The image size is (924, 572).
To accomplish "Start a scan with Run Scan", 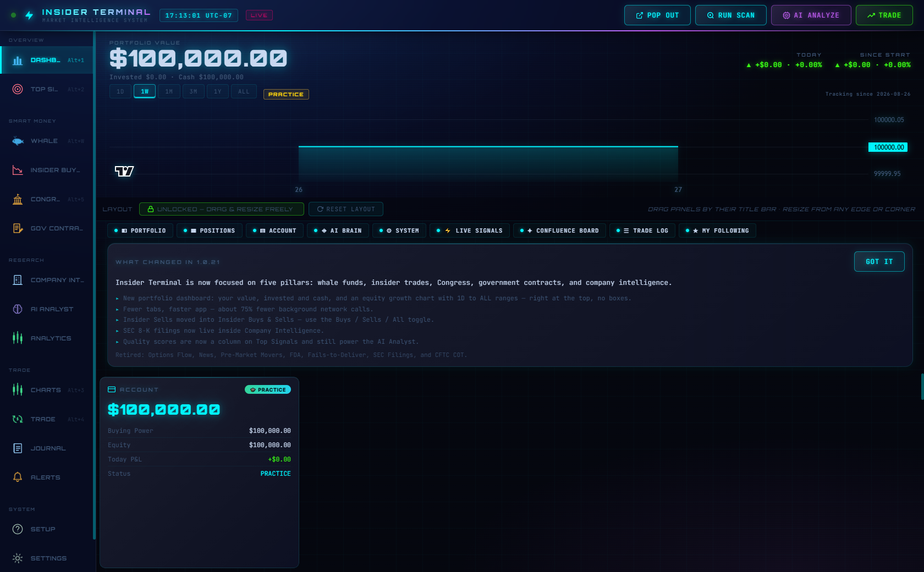I will [730, 15].
